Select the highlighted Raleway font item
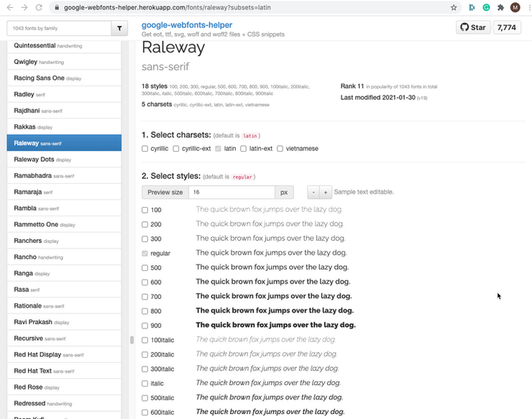Screen dimensions: 532x419 pyautogui.click(x=64, y=143)
